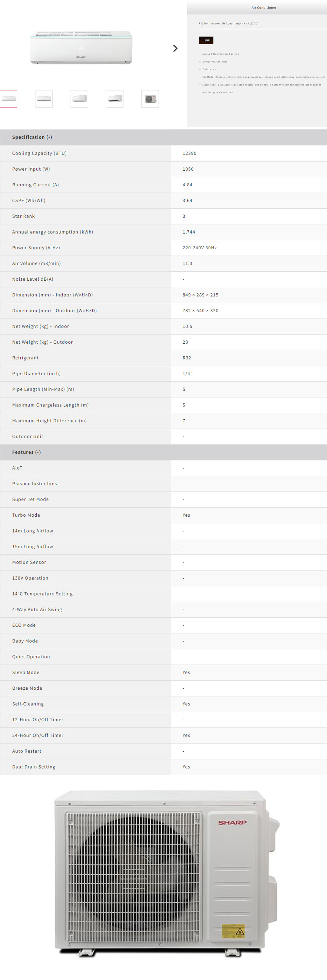Screen dimensions: 327x980
Task: Select the outdoor unit thumbnail
Action: click(x=150, y=99)
